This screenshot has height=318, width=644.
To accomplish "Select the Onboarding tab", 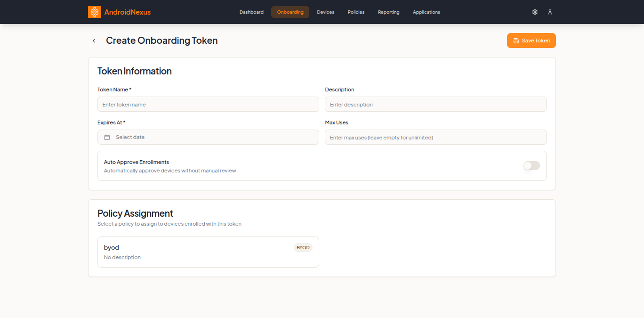I will [290, 12].
